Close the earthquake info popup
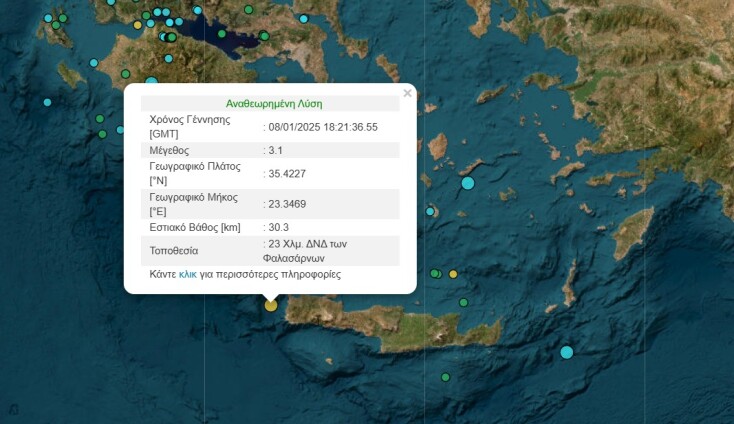This screenshot has width=734, height=424. click(x=407, y=94)
